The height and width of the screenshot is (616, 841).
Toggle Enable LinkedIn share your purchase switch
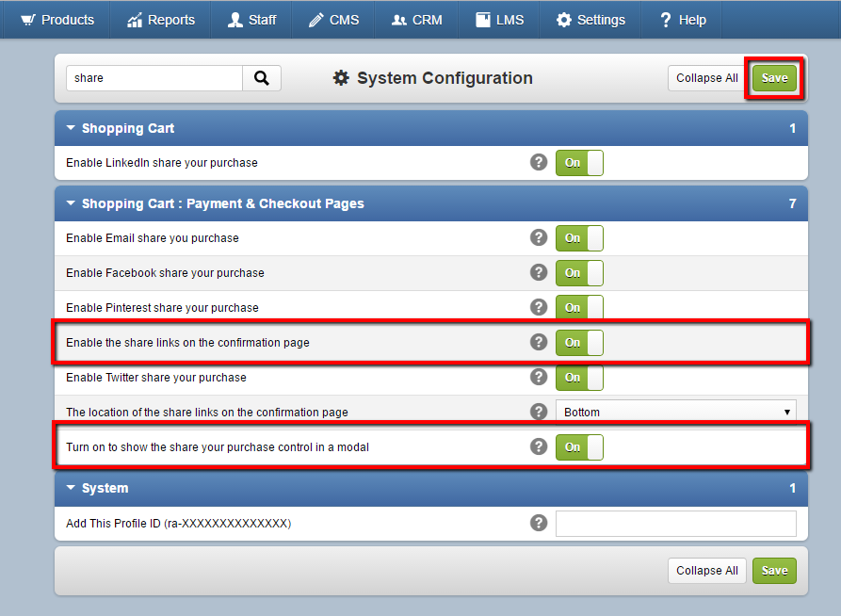(579, 163)
